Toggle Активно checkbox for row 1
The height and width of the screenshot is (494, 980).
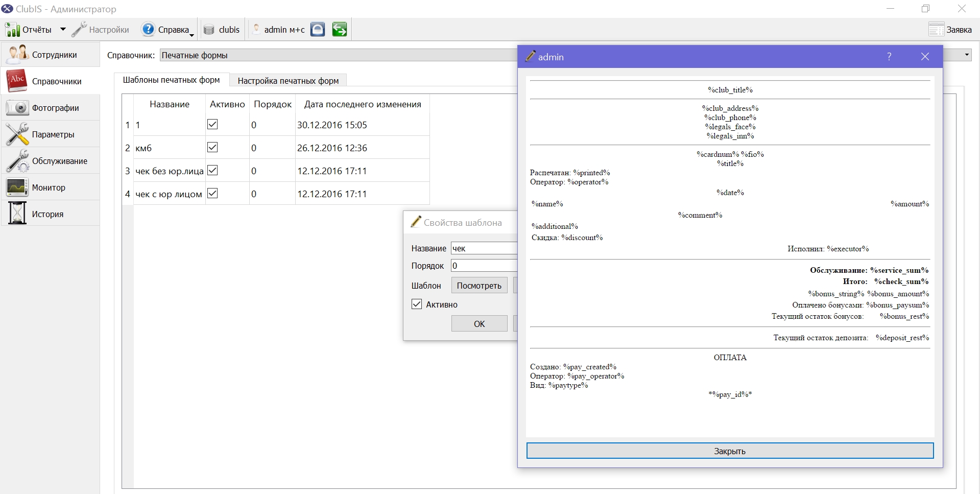point(212,124)
